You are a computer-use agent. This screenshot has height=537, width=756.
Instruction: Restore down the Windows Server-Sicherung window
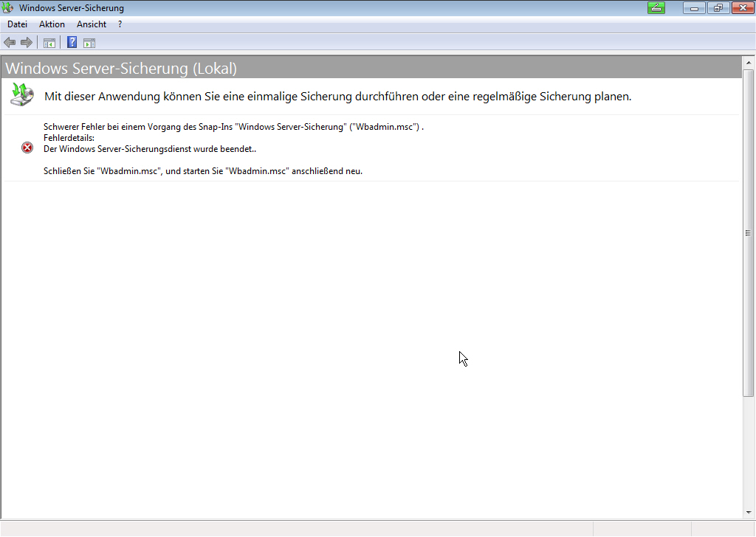click(718, 7)
